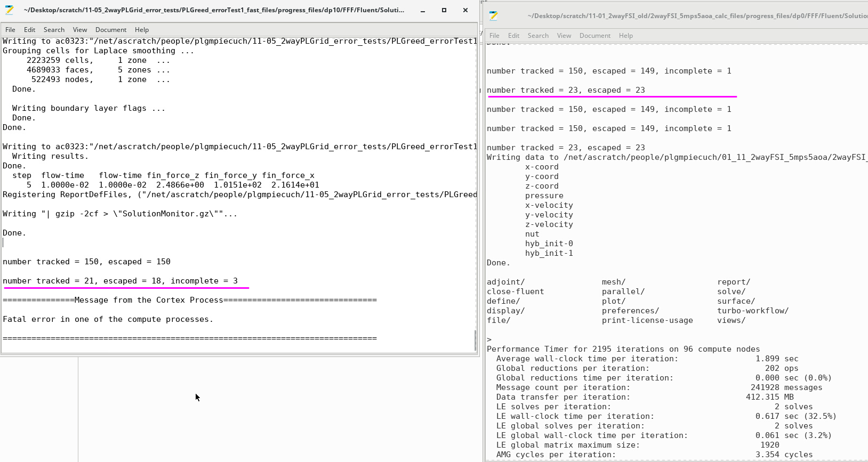Open View menu in left editor window
This screenshot has width=868, height=462.
pyautogui.click(x=80, y=30)
